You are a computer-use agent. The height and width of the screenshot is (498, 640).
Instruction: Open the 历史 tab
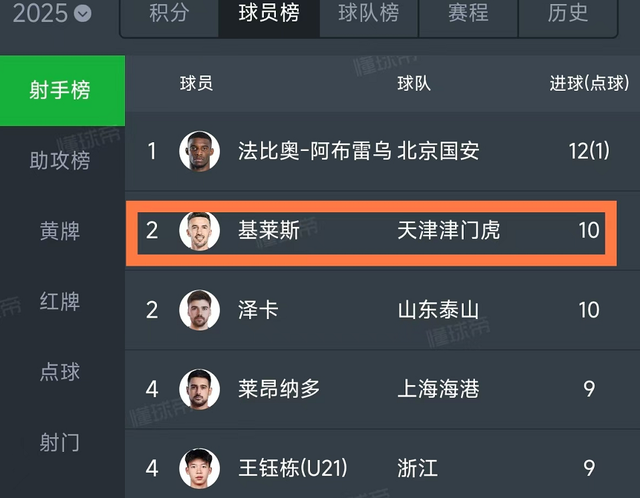pyautogui.click(x=568, y=13)
